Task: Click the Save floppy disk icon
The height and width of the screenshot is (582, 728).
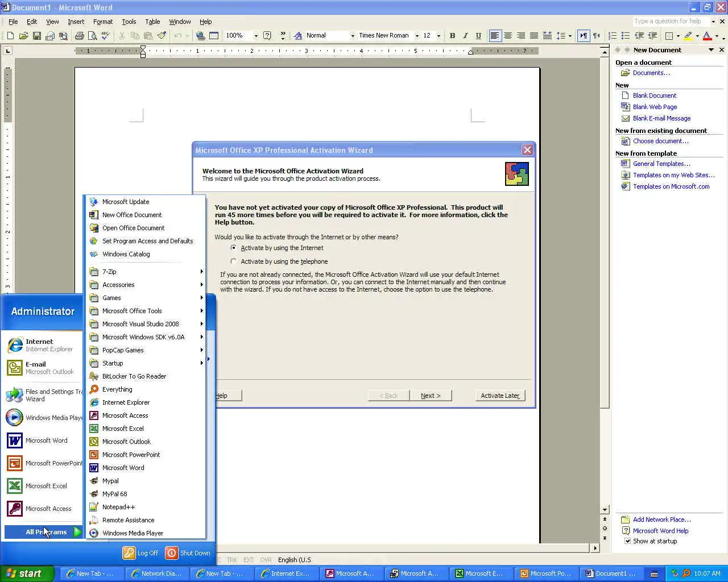Action: (x=36, y=36)
